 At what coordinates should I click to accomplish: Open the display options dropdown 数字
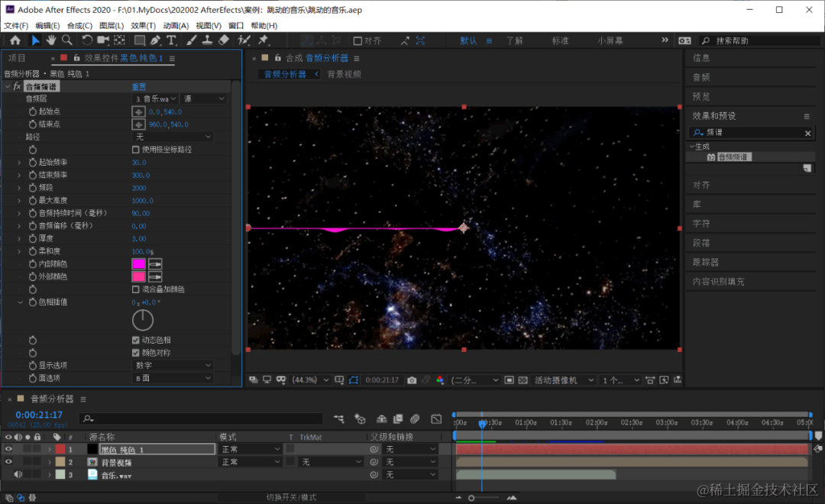pos(173,365)
